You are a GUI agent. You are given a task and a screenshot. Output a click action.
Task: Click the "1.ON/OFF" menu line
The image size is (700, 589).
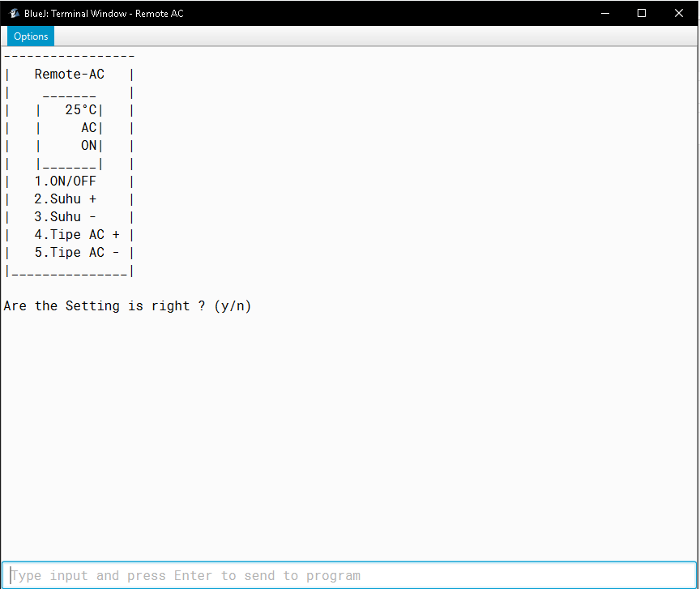pos(65,181)
